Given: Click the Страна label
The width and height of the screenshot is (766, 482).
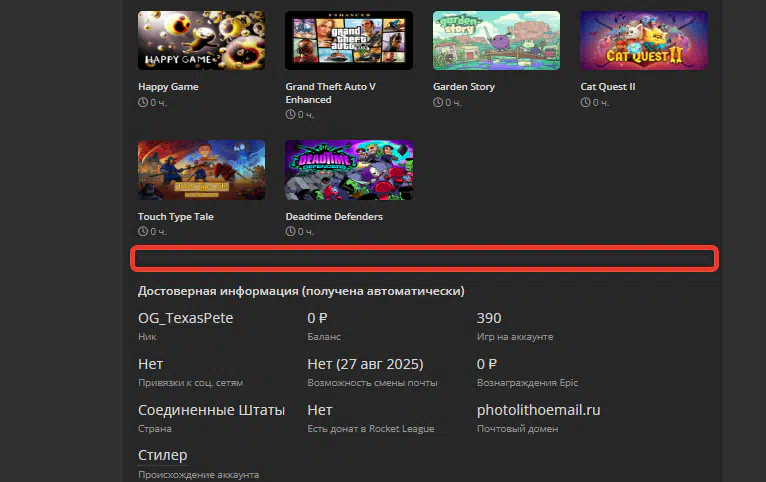Looking at the screenshot, I should (x=154, y=428).
